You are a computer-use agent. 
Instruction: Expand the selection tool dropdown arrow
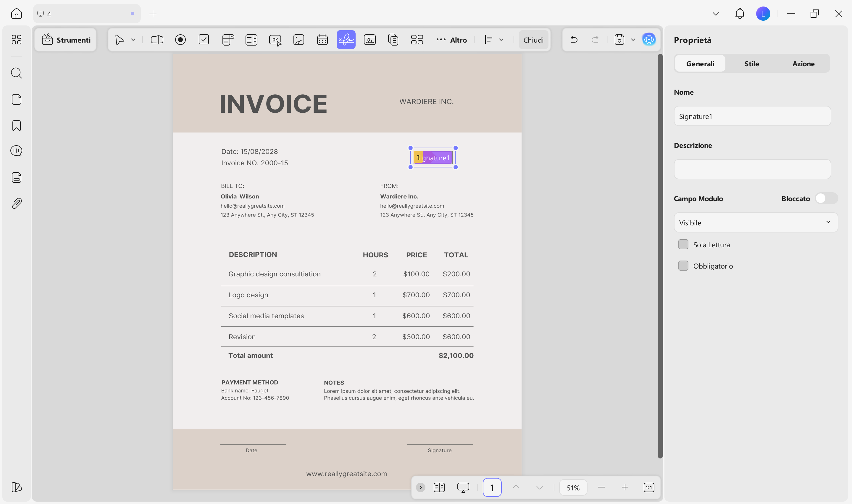(x=133, y=40)
